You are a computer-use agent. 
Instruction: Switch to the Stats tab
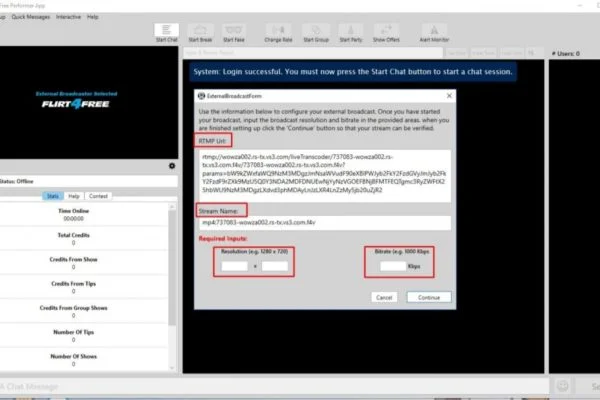point(53,196)
